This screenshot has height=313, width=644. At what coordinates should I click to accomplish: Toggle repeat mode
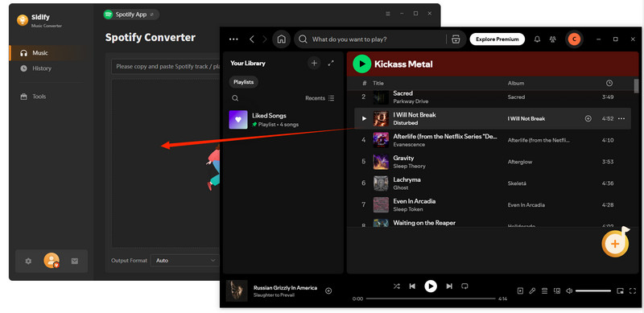(x=465, y=286)
